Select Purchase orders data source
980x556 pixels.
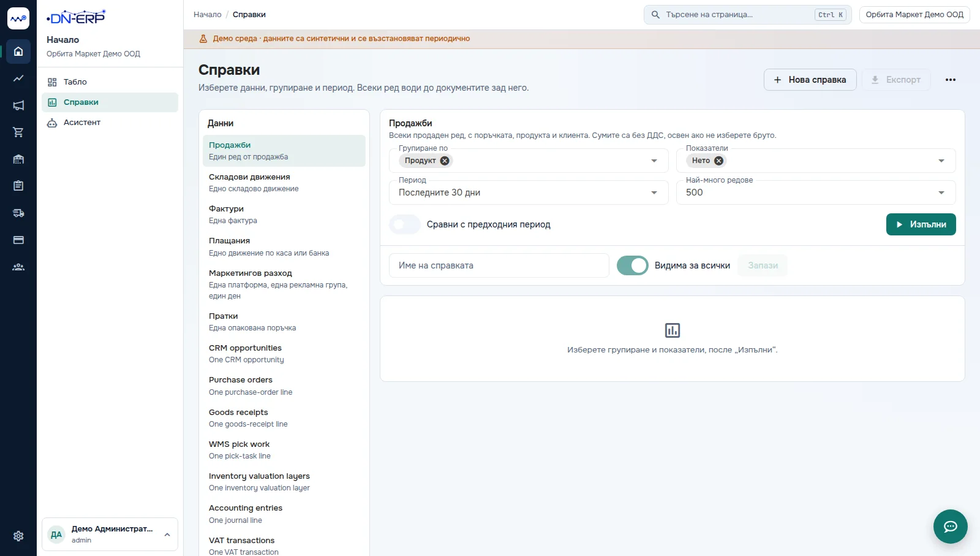click(284, 386)
